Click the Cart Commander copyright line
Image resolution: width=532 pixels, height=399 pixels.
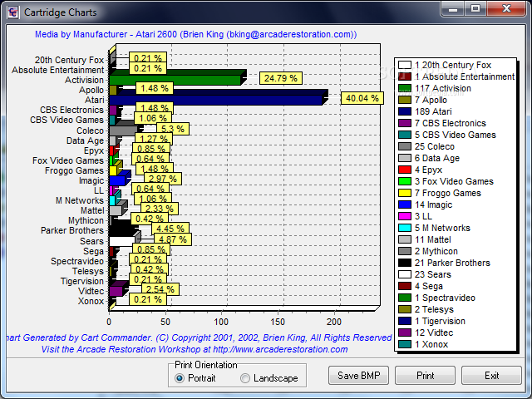199,337
